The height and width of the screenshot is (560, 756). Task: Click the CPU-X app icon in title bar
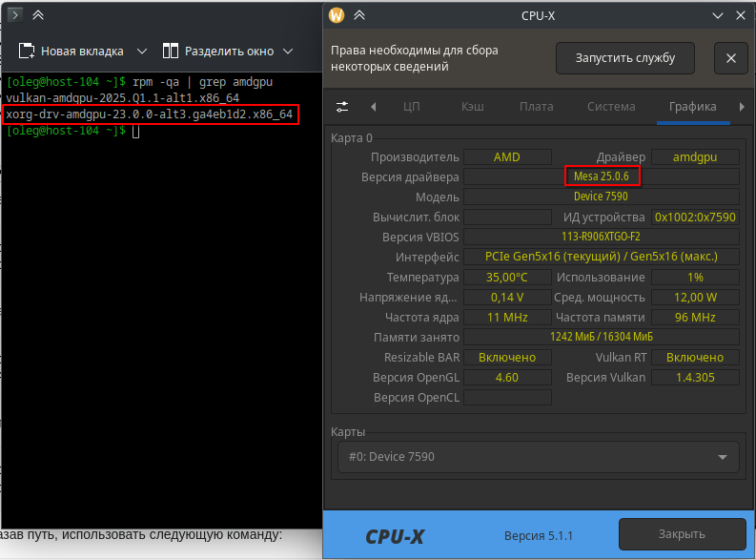pyautogui.click(x=337, y=15)
